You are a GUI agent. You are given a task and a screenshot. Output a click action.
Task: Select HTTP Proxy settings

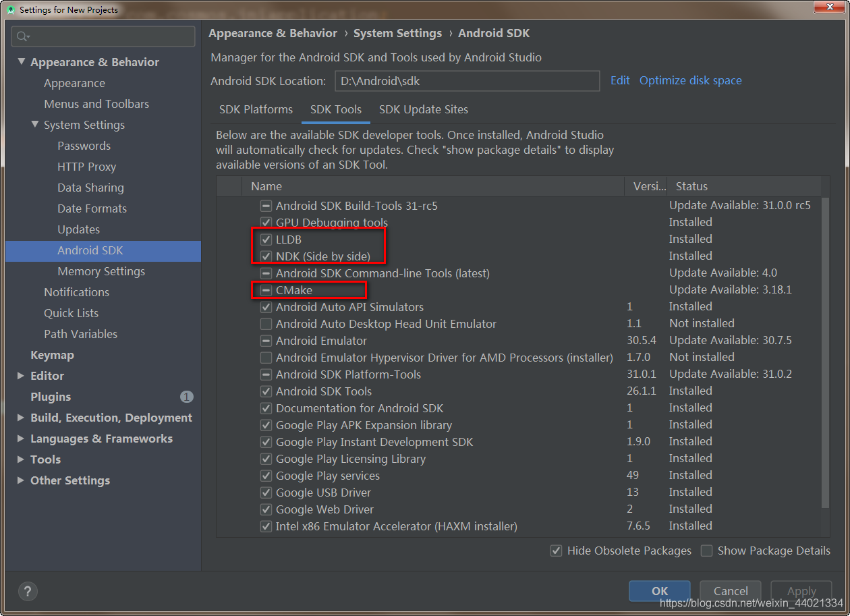(86, 167)
